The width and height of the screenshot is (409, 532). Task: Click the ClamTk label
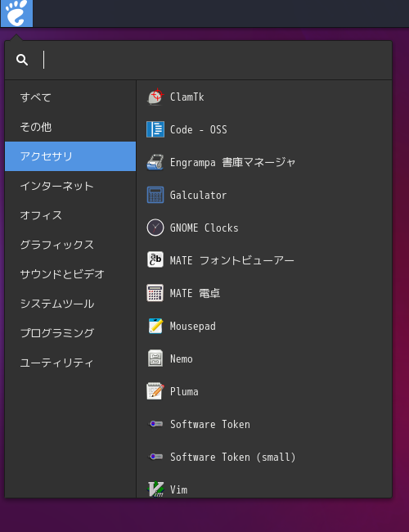[187, 97]
